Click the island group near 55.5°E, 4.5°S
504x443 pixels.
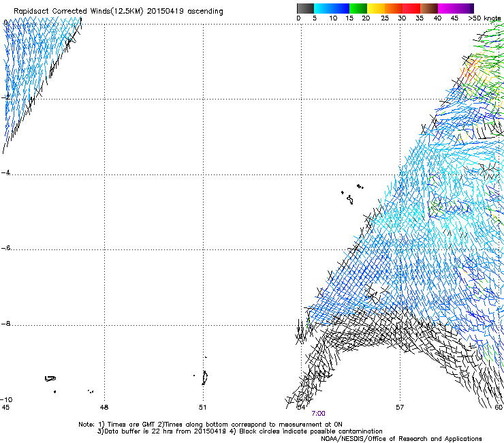coord(351,194)
